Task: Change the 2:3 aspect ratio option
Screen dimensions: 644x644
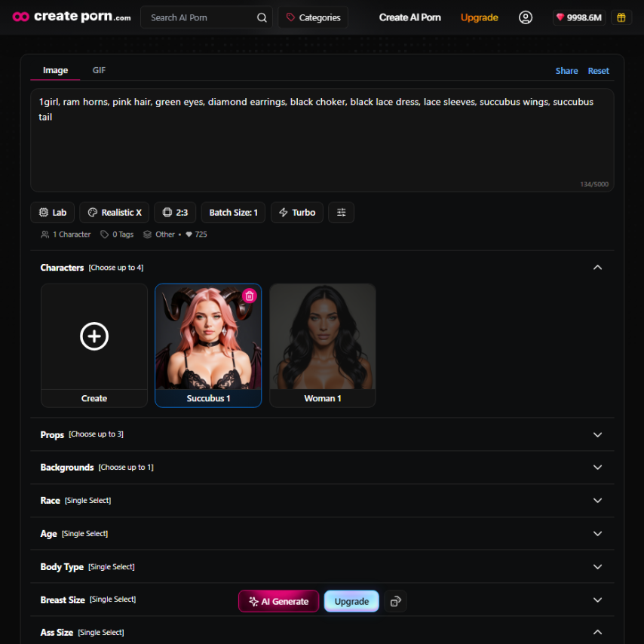Action: click(175, 213)
